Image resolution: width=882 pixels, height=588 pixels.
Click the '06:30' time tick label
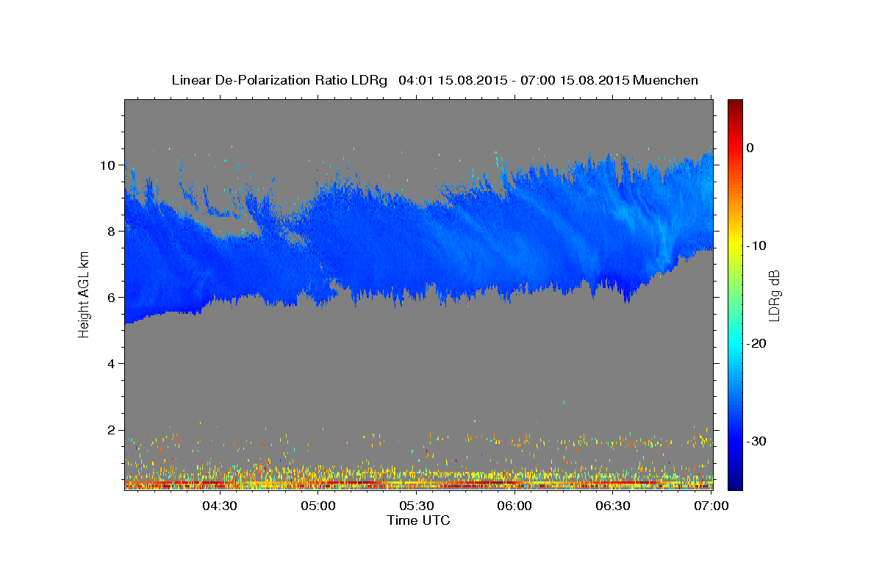[613, 506]
